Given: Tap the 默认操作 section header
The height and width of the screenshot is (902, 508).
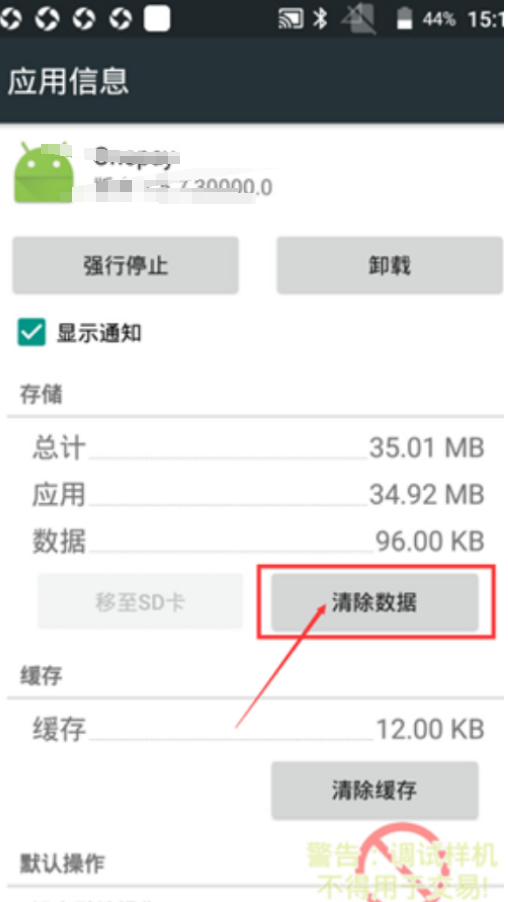Looking at the screenshot, I should [63, 863].
